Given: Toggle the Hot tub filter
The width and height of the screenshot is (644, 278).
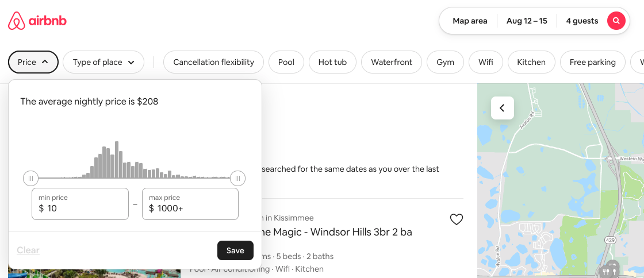Looking at the screenshot, I should click(332, 62).
